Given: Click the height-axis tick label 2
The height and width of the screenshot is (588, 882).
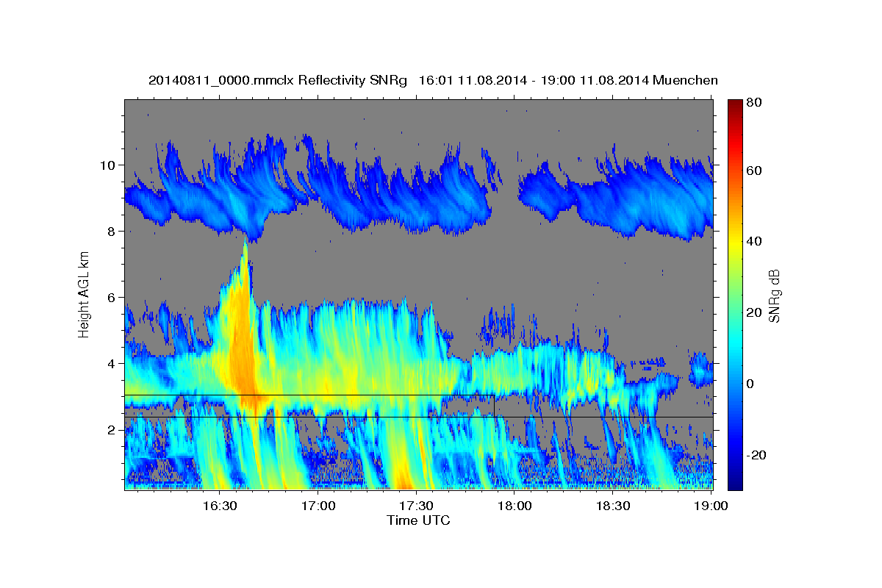Looking at the screenshot, I should (x=112, y=429).
